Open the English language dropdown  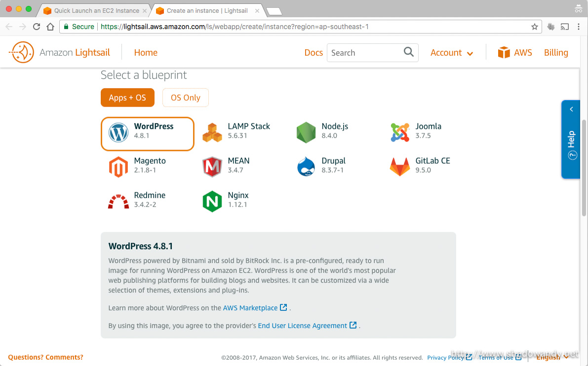point(553,357)
